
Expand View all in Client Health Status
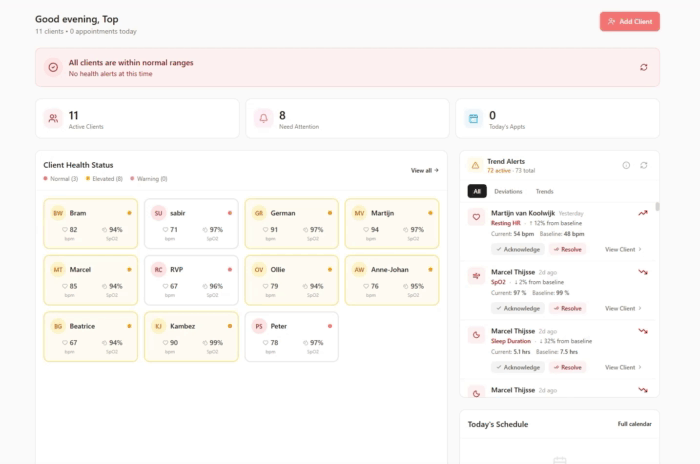tap(424, 170)
